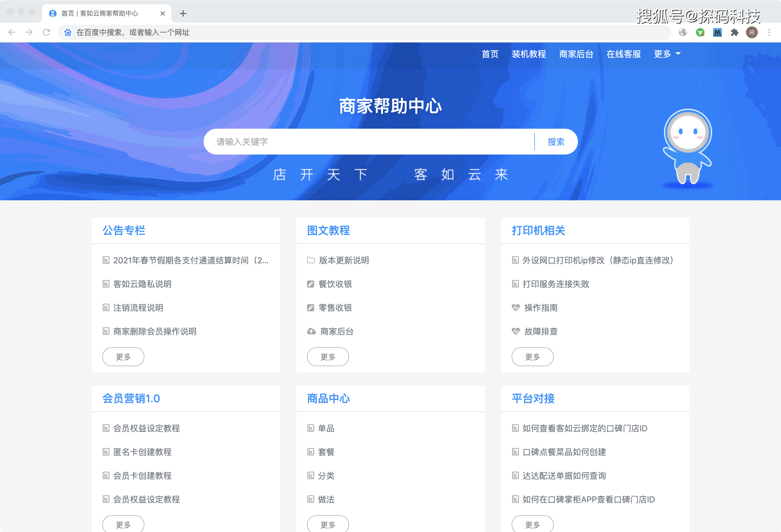The image size is (781, 532).
Task: Switch to the 首页 | 客如云商家帮助中心 tab
Action: click(106, 13)
